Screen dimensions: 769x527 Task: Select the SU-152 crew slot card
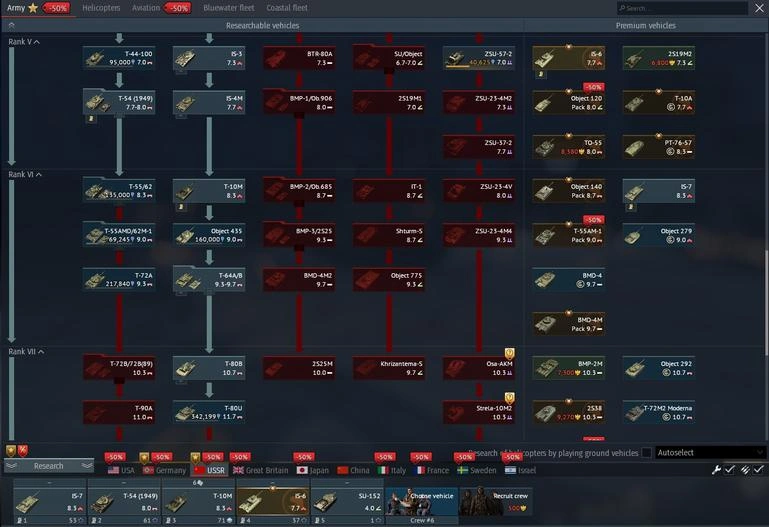pos(347,502)
